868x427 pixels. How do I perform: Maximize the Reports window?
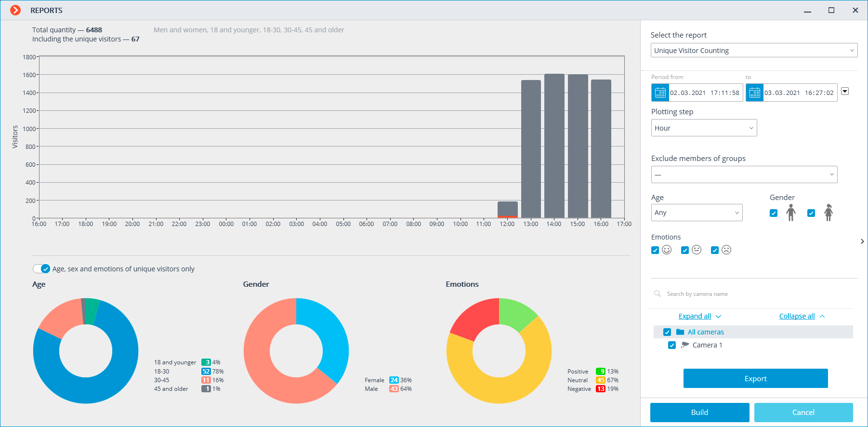click(x=831, y=10)
